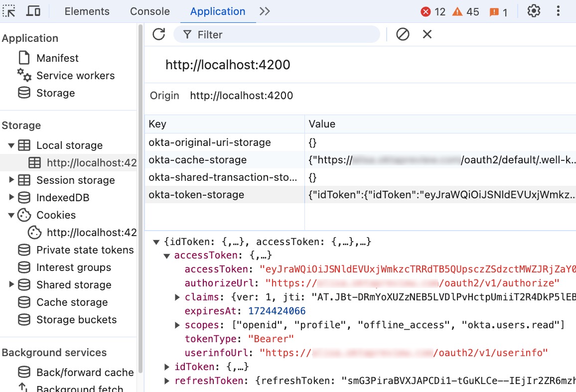Expand the Session storage tree node
The width and height of the screenshot is (576, 392).
pyautogui.click(x=11, y=180)
